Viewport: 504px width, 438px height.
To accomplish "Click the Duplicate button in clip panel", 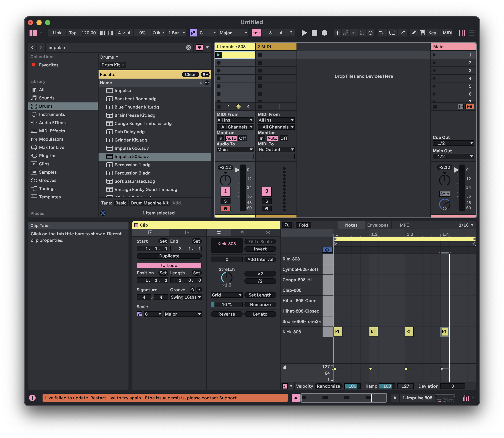I will 169,256.
